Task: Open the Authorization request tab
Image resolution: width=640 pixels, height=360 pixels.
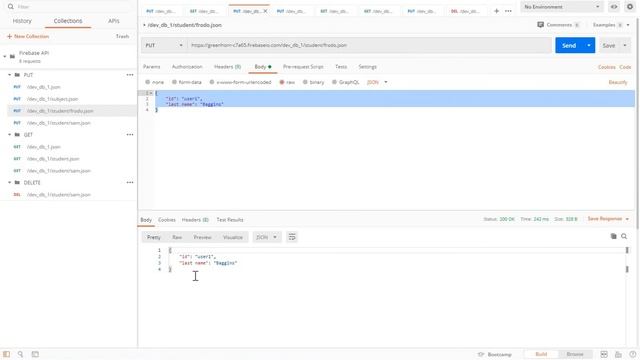Action: click(187, 67)
